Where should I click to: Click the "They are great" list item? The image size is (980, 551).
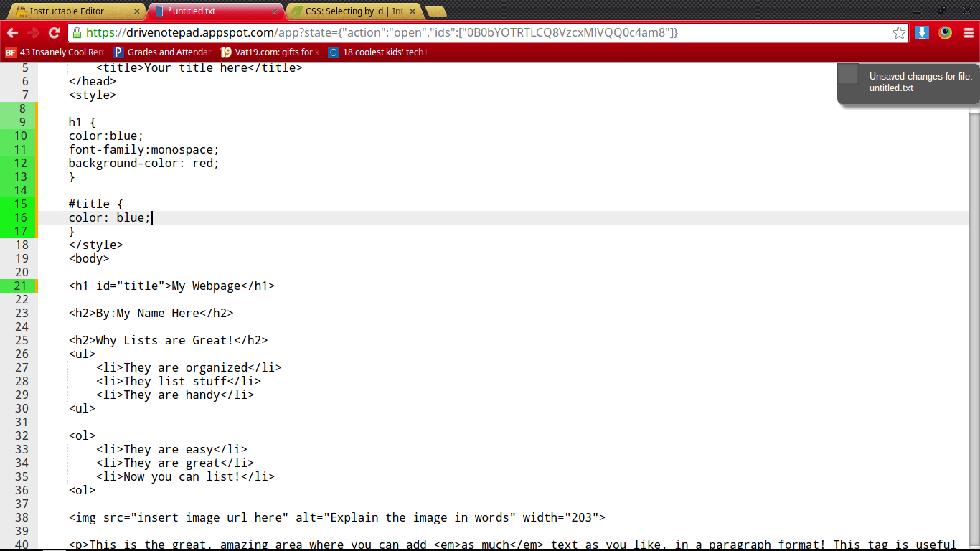point(175,463)
